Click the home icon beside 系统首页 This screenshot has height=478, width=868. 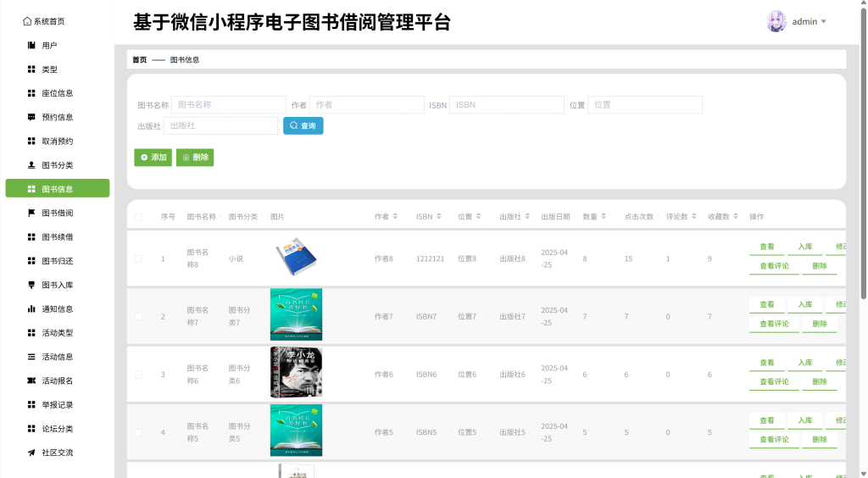27,21
